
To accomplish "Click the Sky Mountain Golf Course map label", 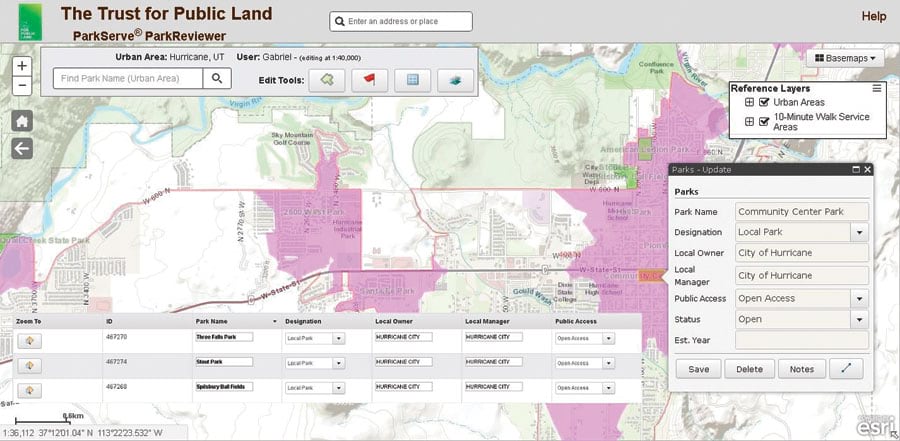I will click(292, 139).
